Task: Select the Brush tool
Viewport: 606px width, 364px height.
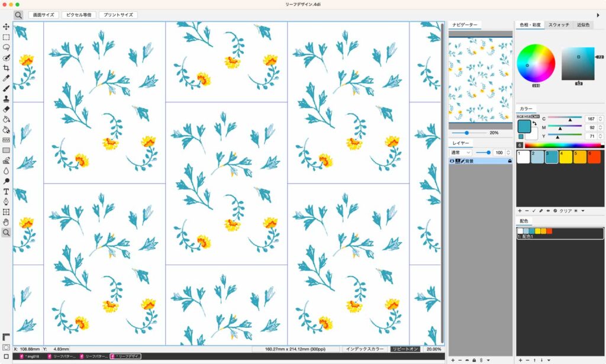Action: point(6,89)
